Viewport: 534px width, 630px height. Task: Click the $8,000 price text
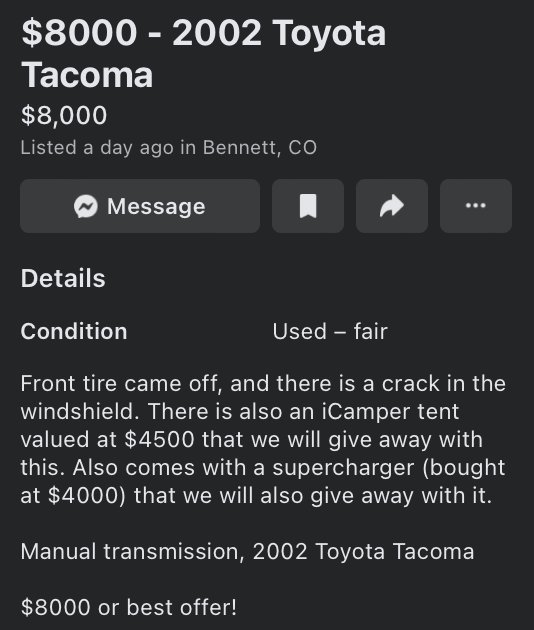pos(64,115)
